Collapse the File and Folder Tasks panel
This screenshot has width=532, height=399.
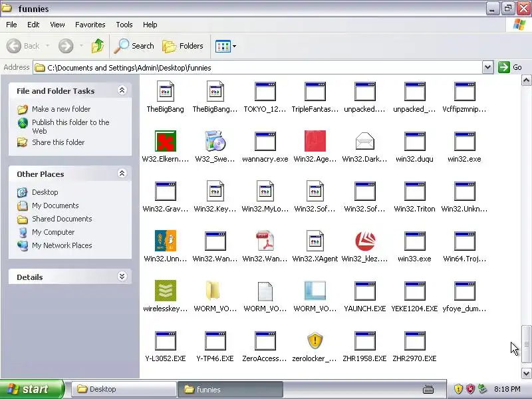point(122,90)
